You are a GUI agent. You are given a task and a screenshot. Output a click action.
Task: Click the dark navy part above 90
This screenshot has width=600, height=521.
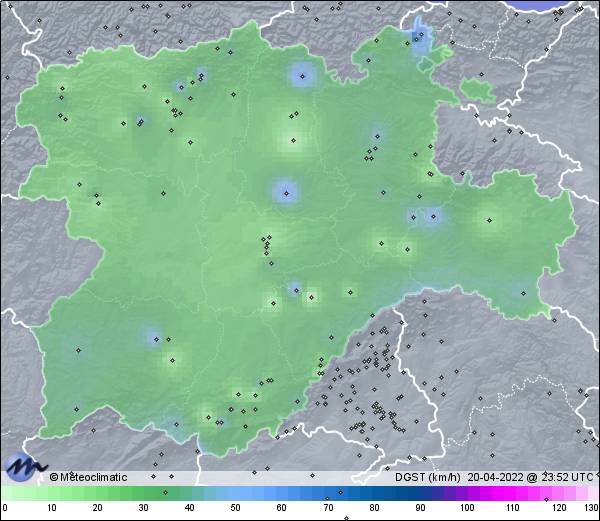[421, 493]
